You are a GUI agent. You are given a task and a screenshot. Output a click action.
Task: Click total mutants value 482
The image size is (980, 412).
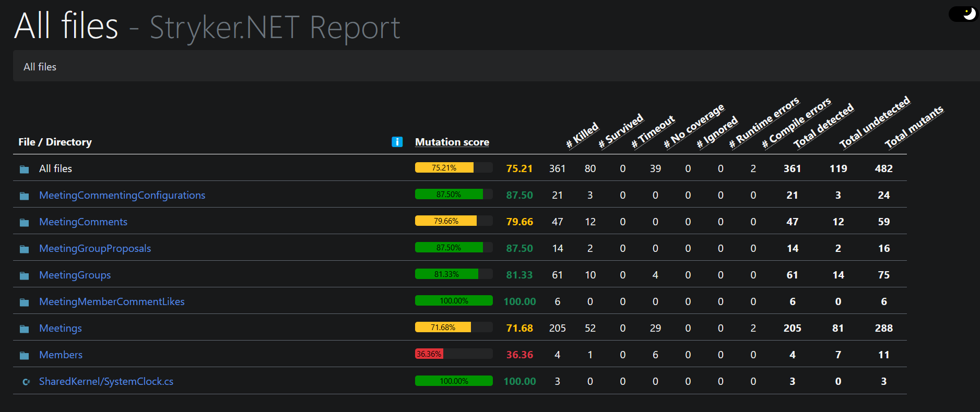pyautogui.click(x=884, y=168)
